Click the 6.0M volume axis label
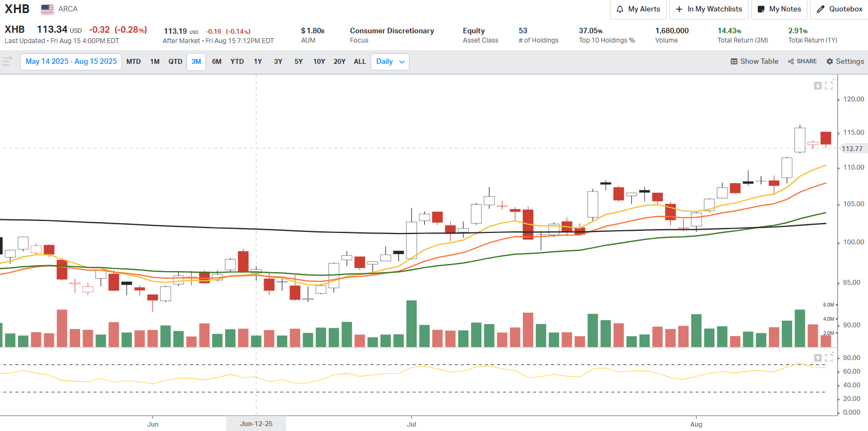The height and width of the screenshot is (431, 868). pos(829,305)
